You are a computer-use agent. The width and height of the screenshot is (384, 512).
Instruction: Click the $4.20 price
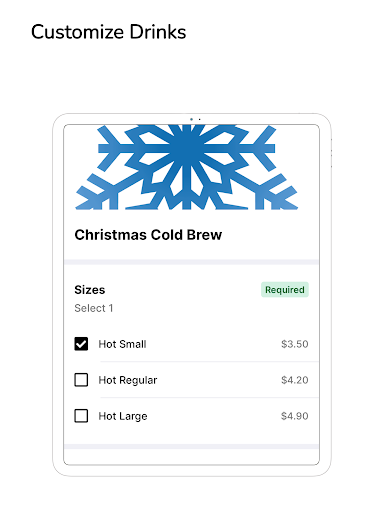[x=295, y=380]
